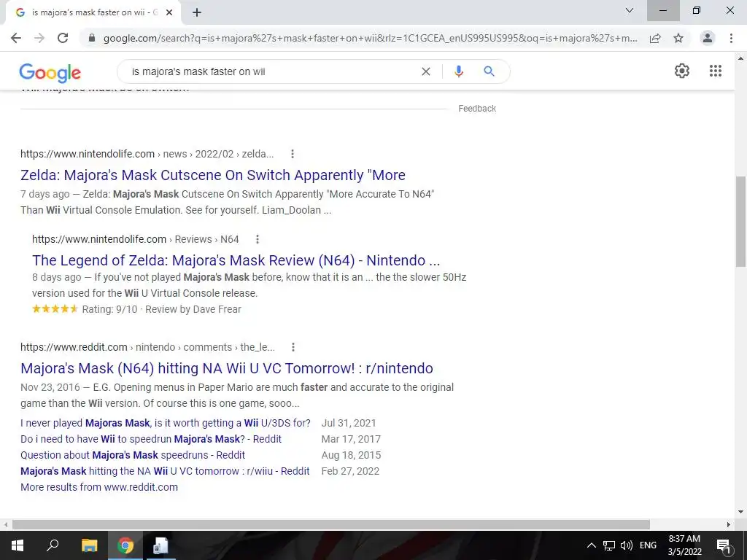Viewport: 747px width, 560px height.
Task: Click the horizontal scrollbar thumb
Action: 331,524
